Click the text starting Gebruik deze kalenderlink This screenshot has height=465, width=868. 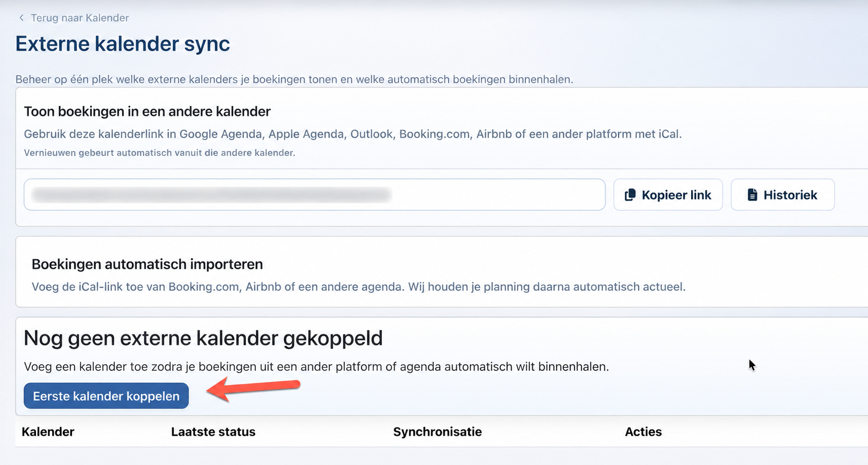coord(353,134)
